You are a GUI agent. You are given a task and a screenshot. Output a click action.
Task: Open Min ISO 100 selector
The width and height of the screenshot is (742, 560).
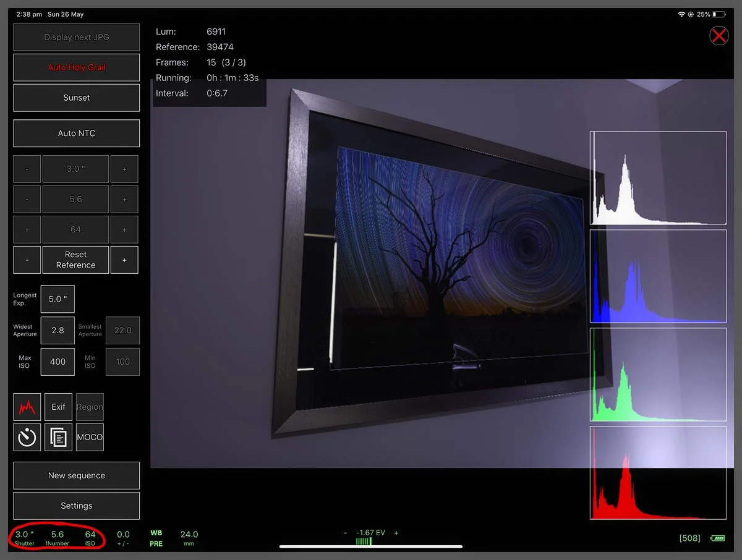[x=122, y=362]
